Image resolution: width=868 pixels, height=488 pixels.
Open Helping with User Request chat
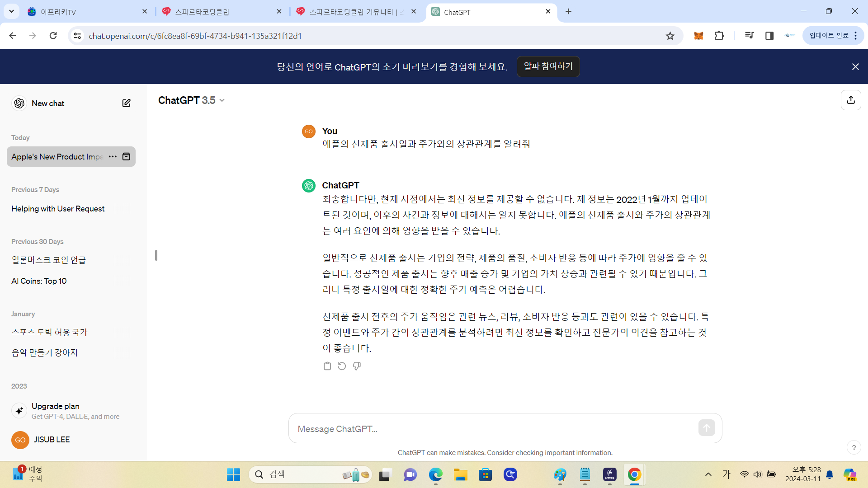tap(71, 209)
